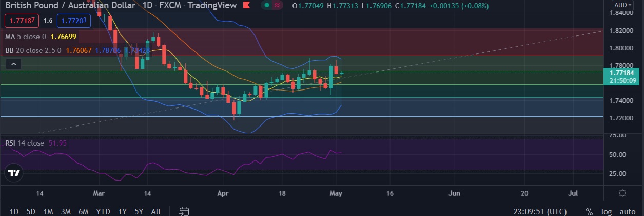Select the All time range
The height and width of the screenshot is (216, 644).
pyautogui.click(x=155, y=211)
